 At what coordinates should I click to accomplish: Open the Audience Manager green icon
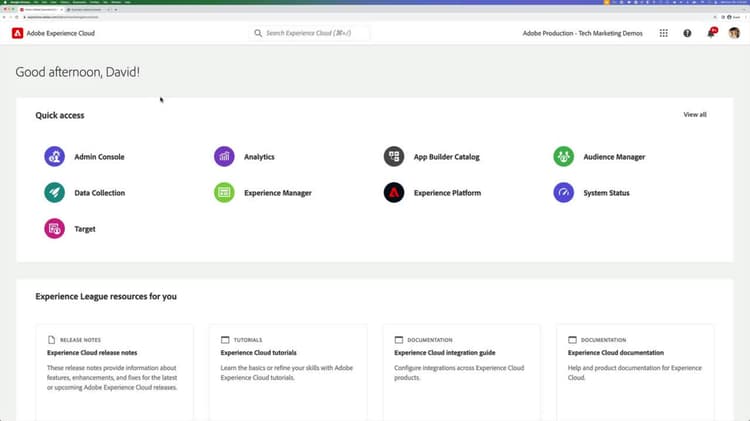tap(564, 156)
